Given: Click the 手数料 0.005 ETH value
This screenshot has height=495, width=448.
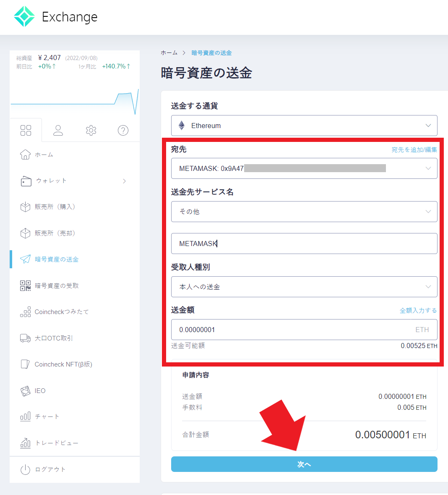Looking at the screenshot, I should 412,408.
